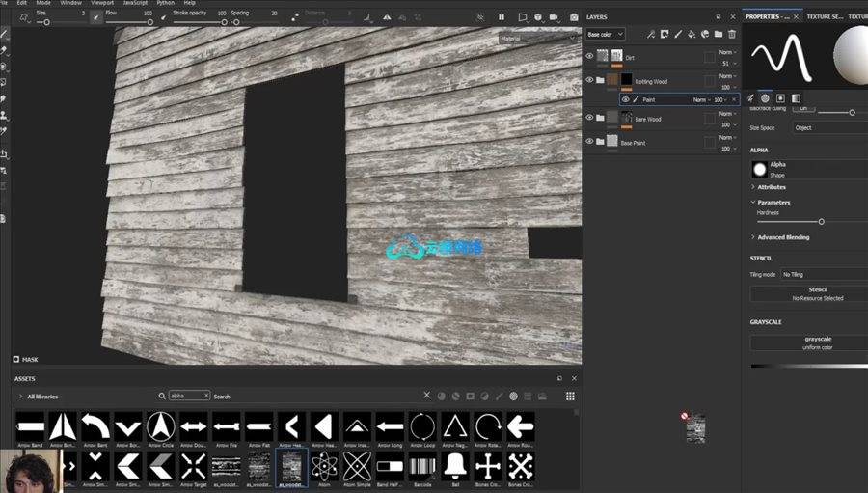Click the Paint brush tool in left toolbar
The image size is (868, 493).
coord(4,35)
